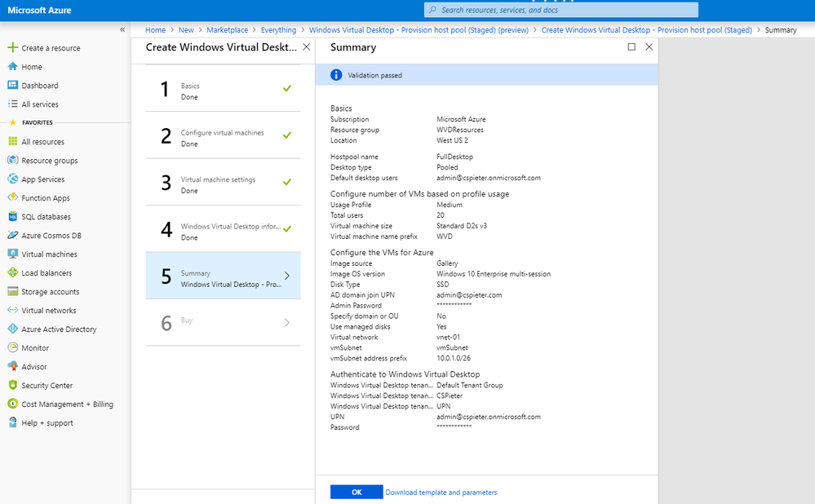Screen dimensions: 815x504
Task: Collapse the left sidebar with double chevron
Action: pyautogui.click(x=122, y=29)
